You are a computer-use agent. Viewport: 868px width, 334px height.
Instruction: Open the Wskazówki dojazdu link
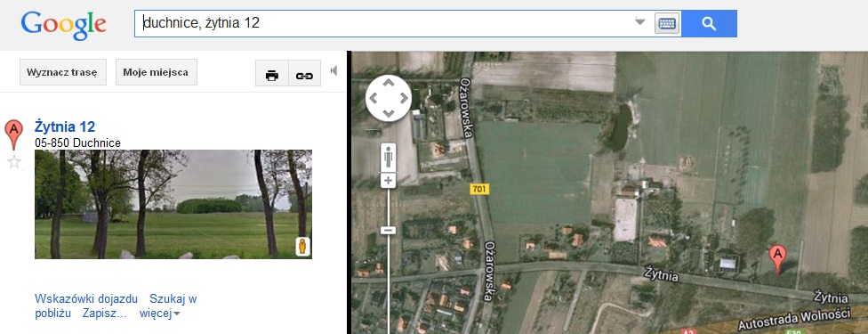(x=85, y=298)
